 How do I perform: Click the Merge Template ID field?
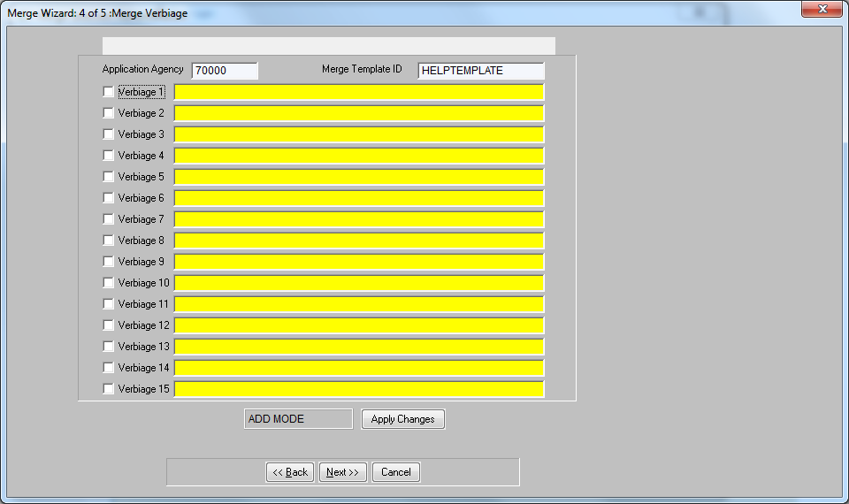coord(481,71)
